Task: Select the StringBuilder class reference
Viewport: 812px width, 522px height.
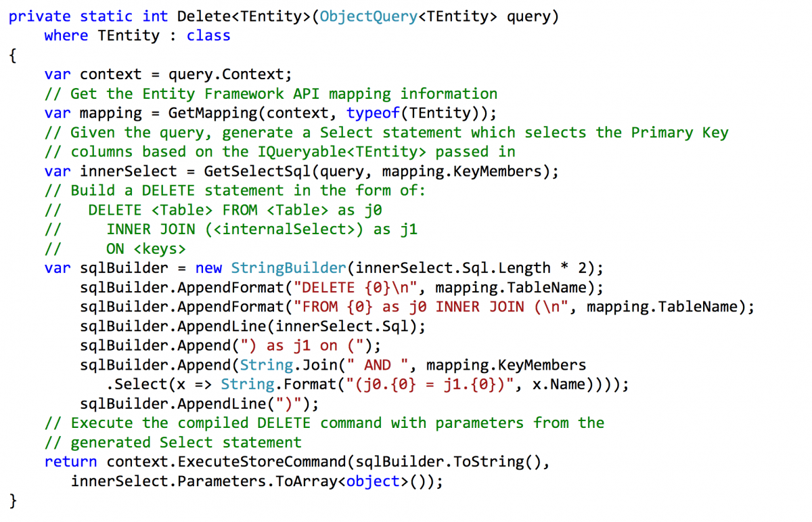Action: 288,268
